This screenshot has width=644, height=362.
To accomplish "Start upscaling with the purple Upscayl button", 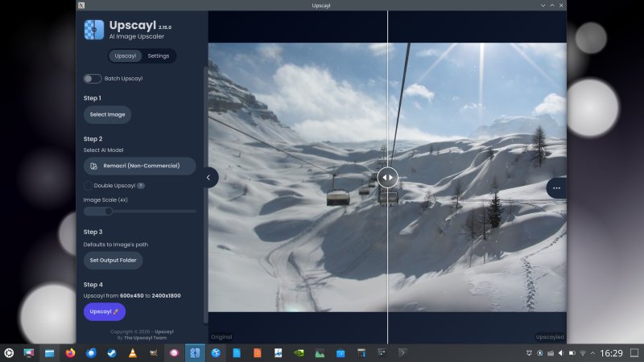I will coord(105,311).
